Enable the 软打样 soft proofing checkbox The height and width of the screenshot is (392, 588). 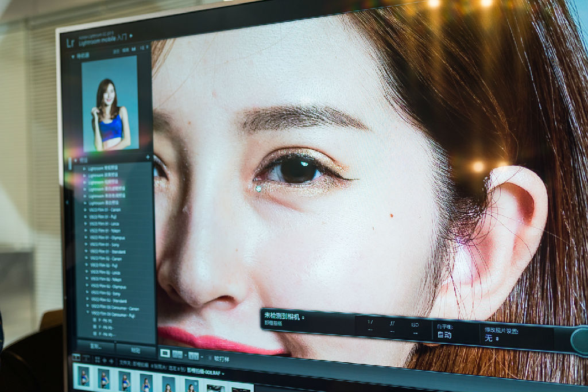point(210,358)
